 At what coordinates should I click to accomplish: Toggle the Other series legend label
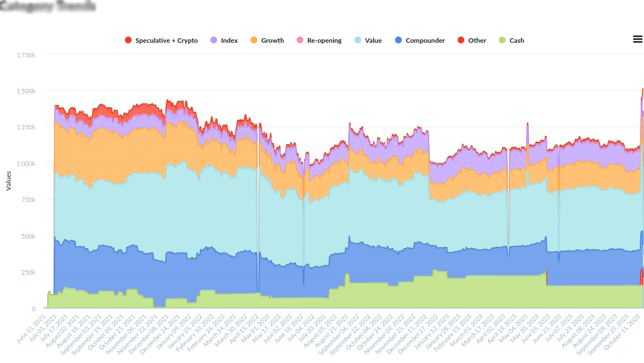click(477, 41)
